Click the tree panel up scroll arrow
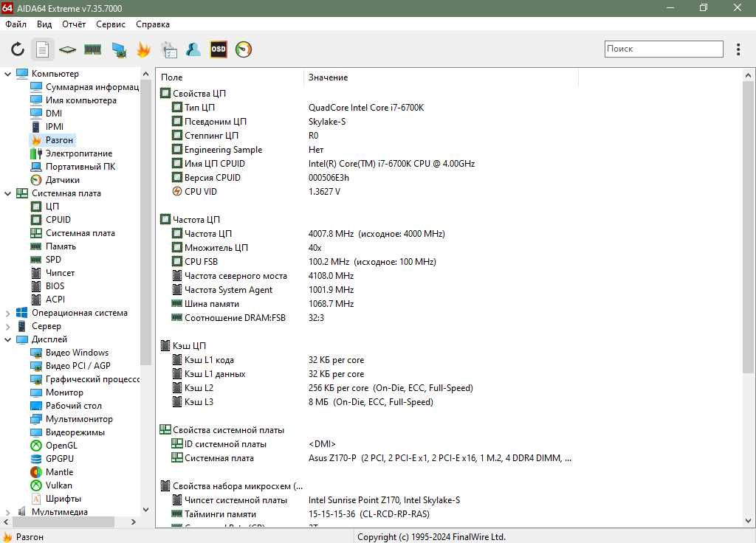The width and height of the screenshot is (756, 543). coord(146,74)
